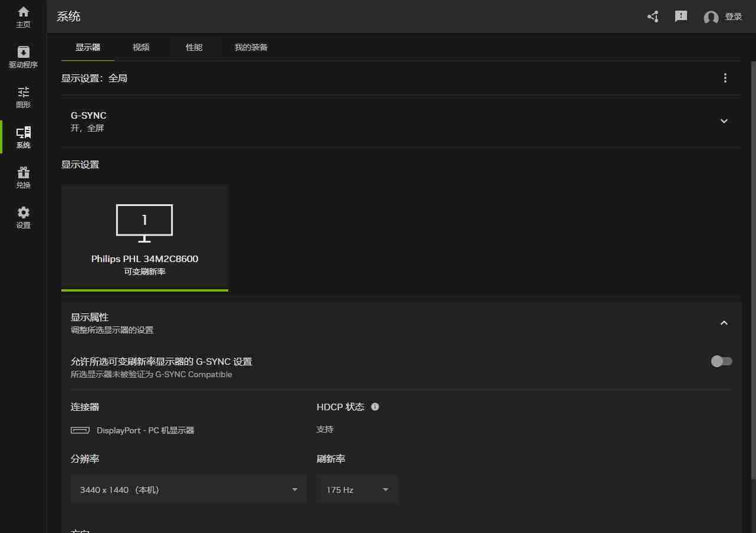Open the 刷新率 refresh rate dropdown
Screen dimensions: 756x533
pos(357,489)
